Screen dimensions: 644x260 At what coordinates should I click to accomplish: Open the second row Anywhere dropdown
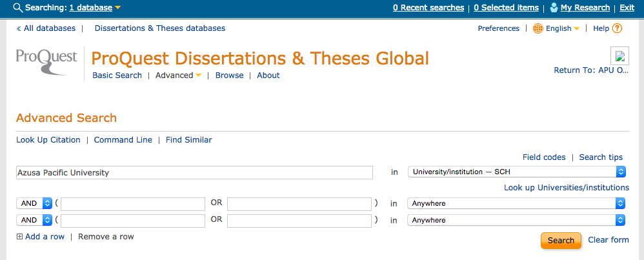click(x=516, y=203)
